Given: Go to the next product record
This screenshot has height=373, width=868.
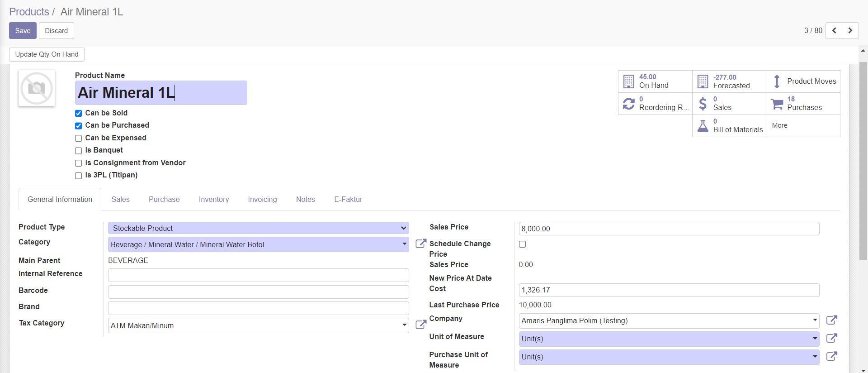Looking at the screenshot, I should [850, 30].
